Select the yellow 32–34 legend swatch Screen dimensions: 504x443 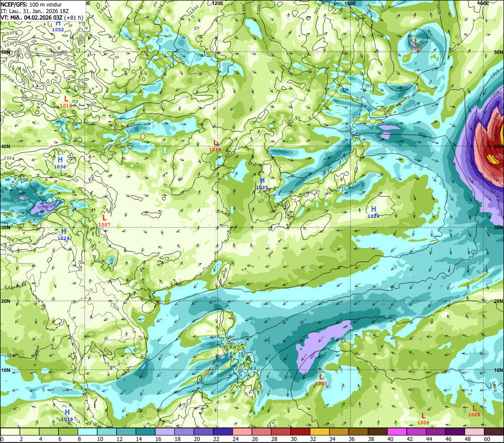[320, 431]
